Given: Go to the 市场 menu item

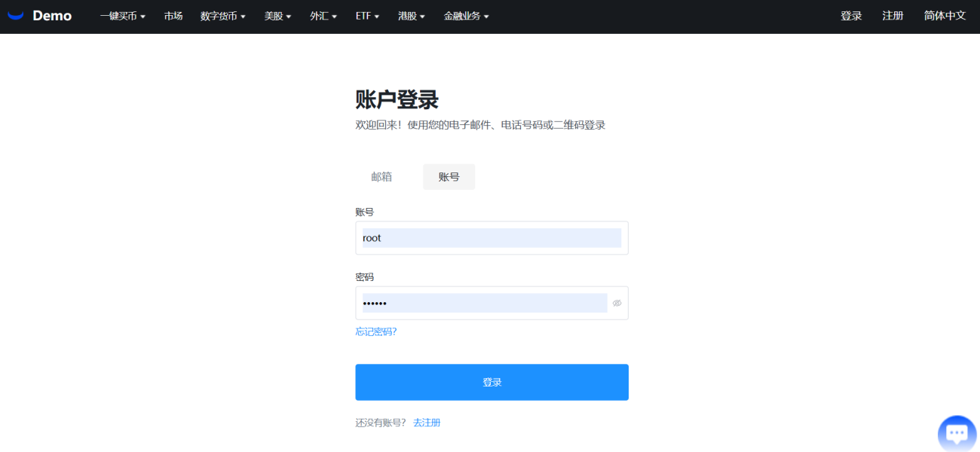Looking at the screenshot, I should click(x=173, y=16).
